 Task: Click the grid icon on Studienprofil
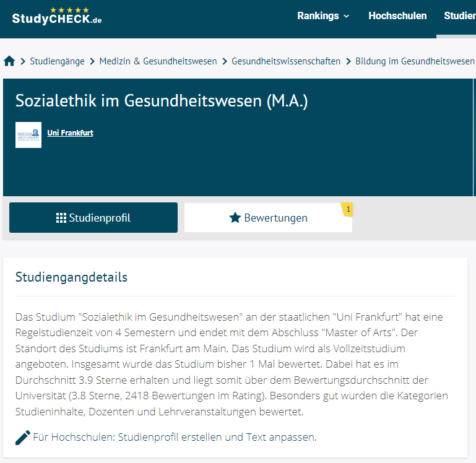click(61, 218)
